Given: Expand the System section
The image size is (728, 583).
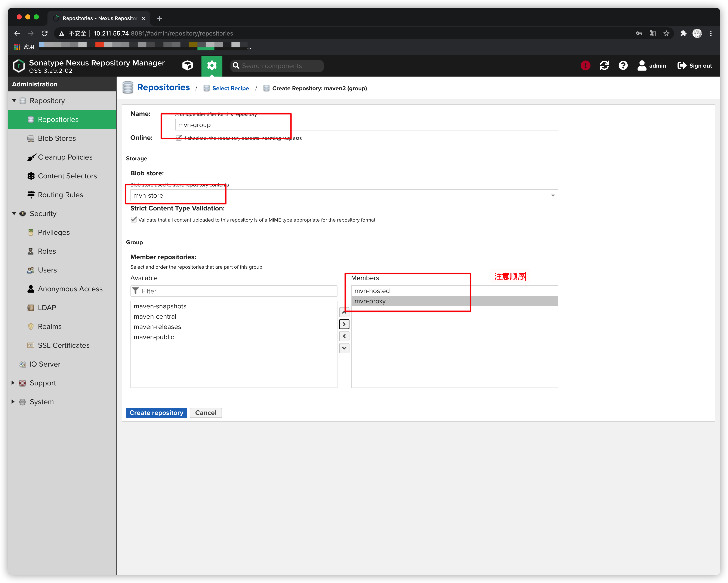Looking at the screenshot, I should pyautogui.click(x=13, y=402).
